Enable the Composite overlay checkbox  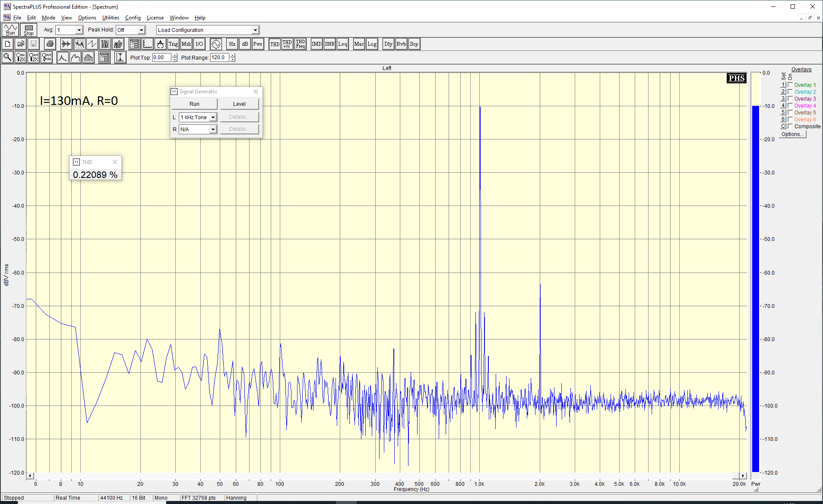pyautogui.click(x=790, y=127)
